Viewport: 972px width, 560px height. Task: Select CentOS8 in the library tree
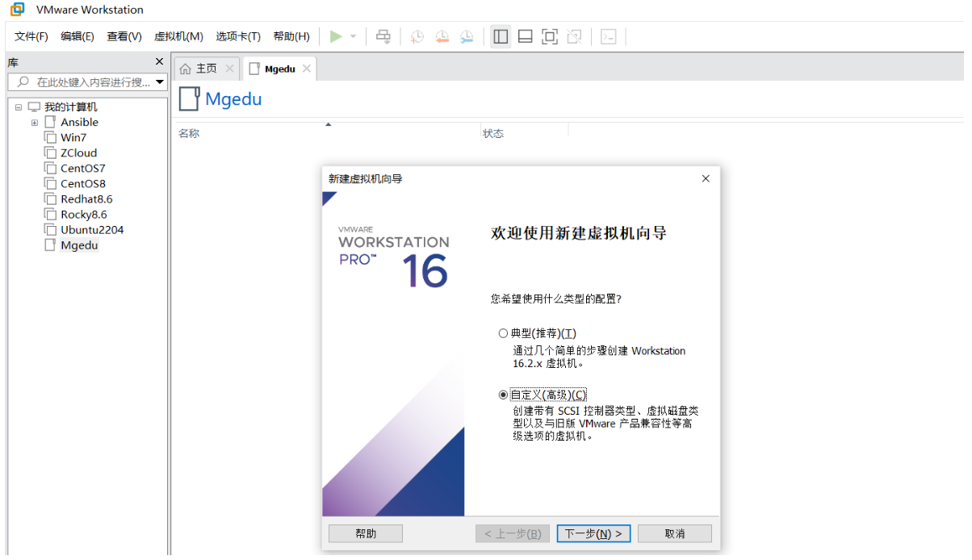[x=82, y=183]
